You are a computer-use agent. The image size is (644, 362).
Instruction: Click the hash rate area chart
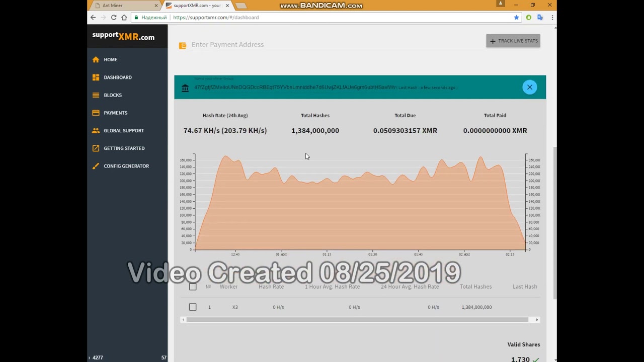pos(360,203)
